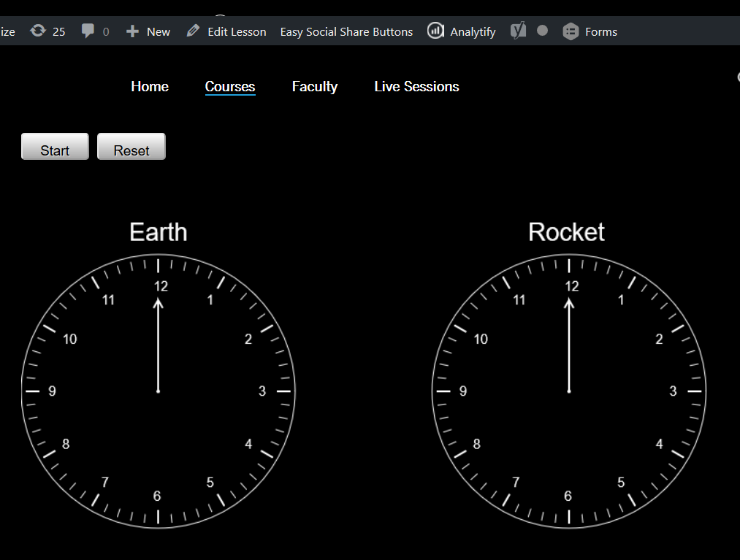Open the Live Sessions page
The width and height of the screenshot is (740, 560).
click(416, 86)
